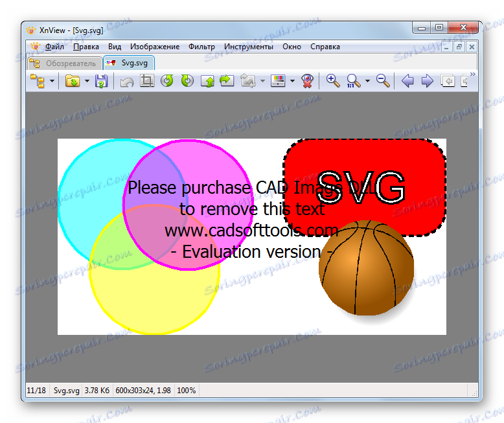Viewport: 504px width, 423px height.
Task: Close the XnView window
Action: click(463, 28)
